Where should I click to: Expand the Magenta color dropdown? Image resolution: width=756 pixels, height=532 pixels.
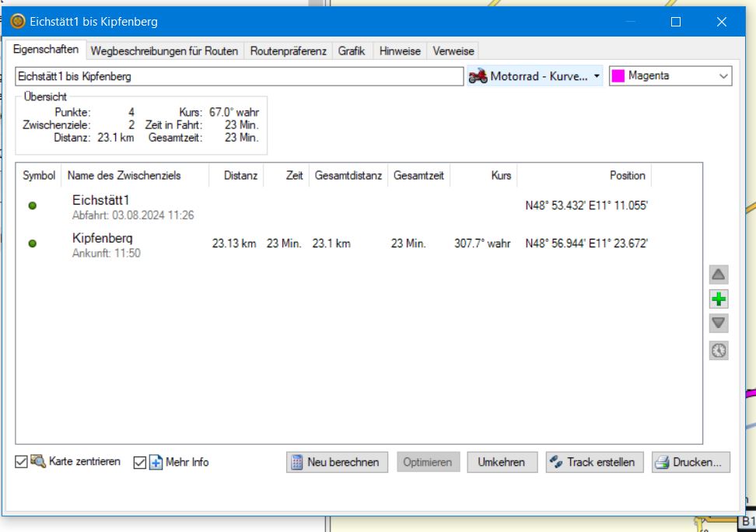coord(724,76)
